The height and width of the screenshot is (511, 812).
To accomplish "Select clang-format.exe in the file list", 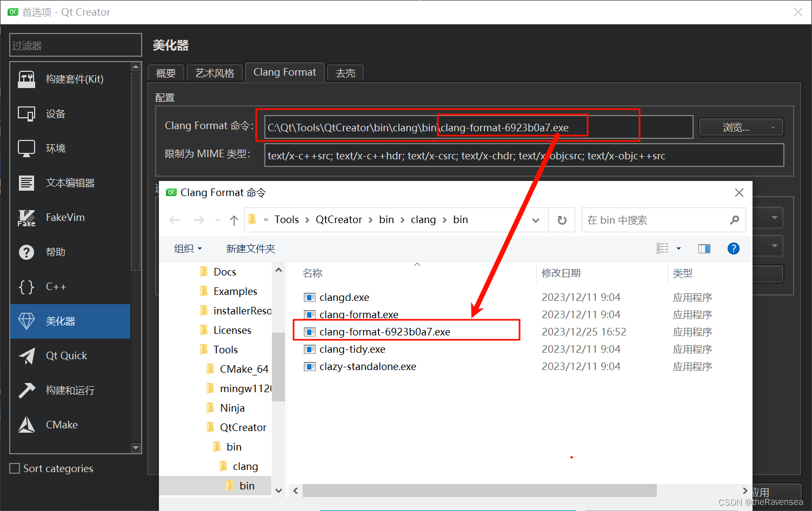I will [x=358, y=314].
